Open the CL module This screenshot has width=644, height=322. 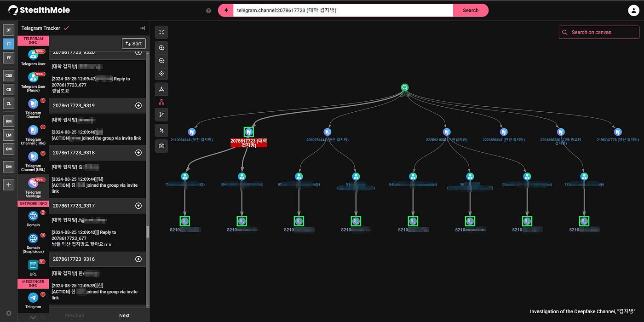click(x=9, y=103)
